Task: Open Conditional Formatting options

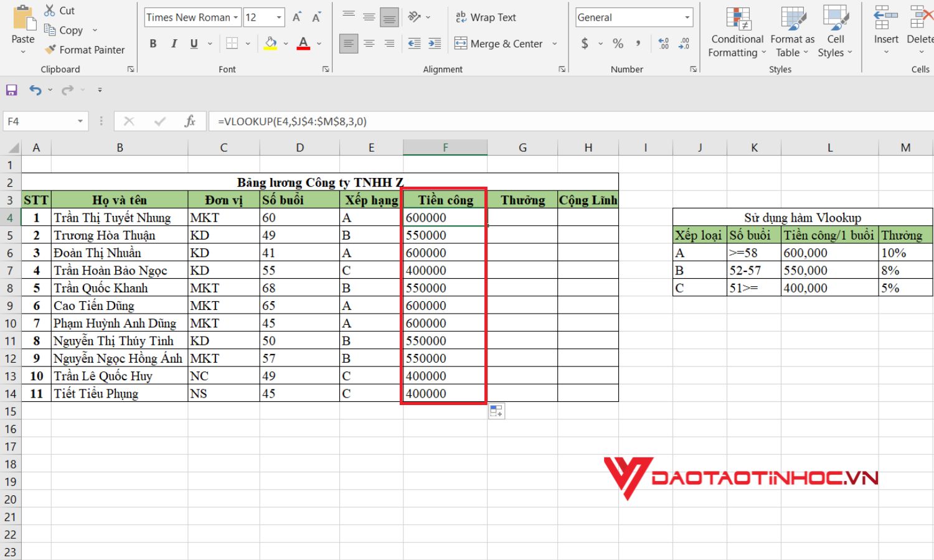Action: coord(737,32)
